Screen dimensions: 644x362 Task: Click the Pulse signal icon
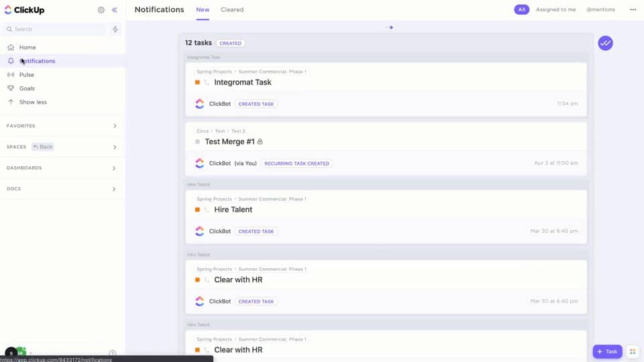[11, 74]
